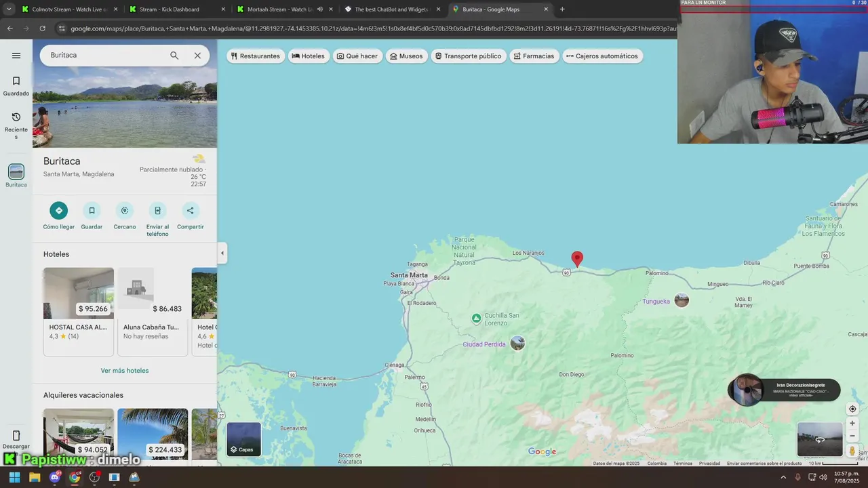Screen dimensions: 868x488
Task: Open Chrome from the taskbar
Action: click(75, 477)
